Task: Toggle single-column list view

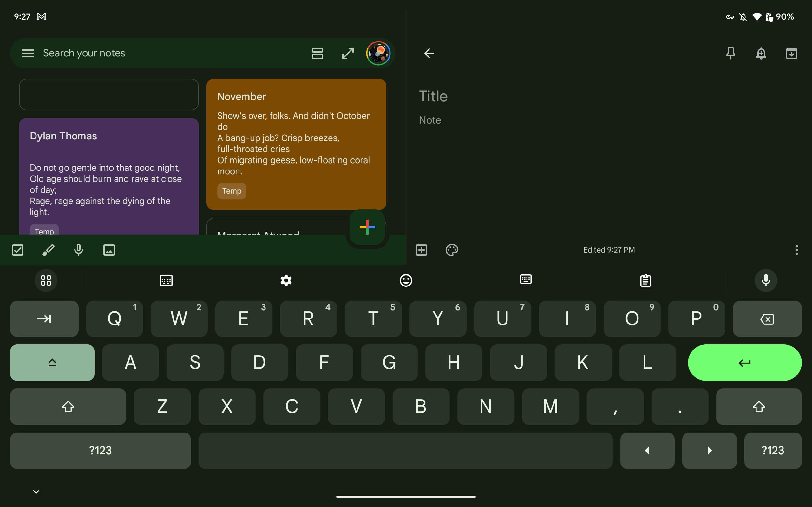Action: tap(317, 53)
